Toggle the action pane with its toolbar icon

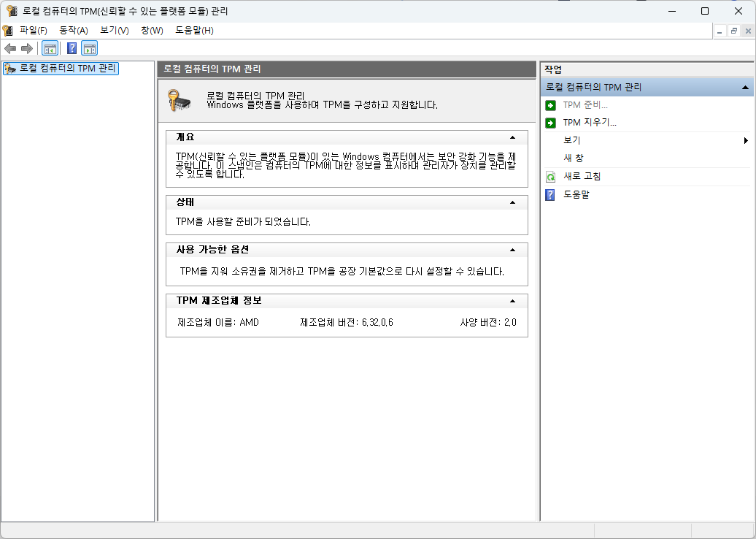pyautogui.click(x=89, y=47)
